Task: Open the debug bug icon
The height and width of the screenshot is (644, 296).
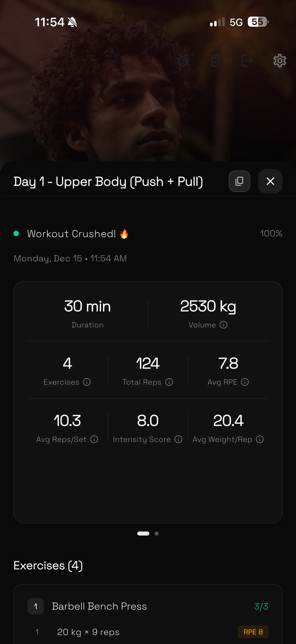Action: [x=183, y=61]
